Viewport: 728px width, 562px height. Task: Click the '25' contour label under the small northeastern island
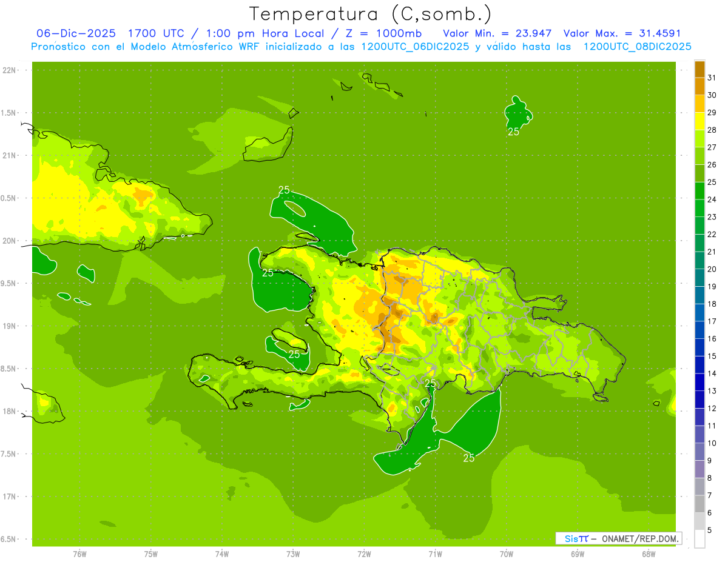[513, 132]
